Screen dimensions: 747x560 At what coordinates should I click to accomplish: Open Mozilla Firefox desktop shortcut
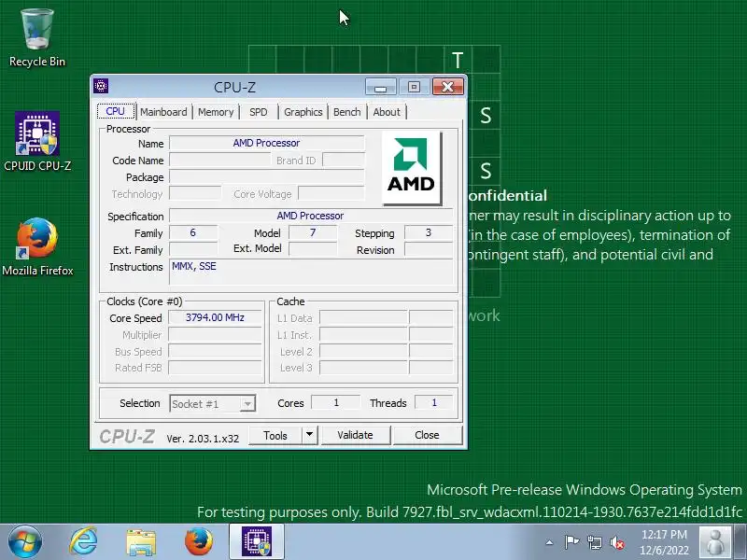coord(37,246)
